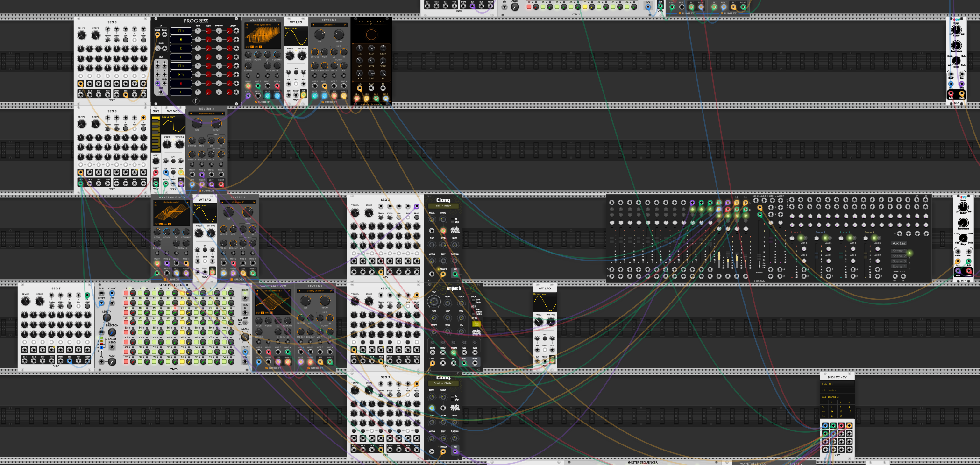Viewport: 980px width, 465px height.
Task: Click the CLOCK jack on 64 Step Sequencer
Action: click(x=112, y=293)
